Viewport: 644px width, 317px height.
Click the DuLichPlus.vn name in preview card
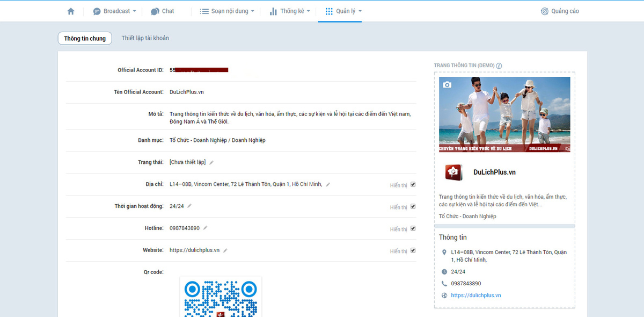click(494, 172)
